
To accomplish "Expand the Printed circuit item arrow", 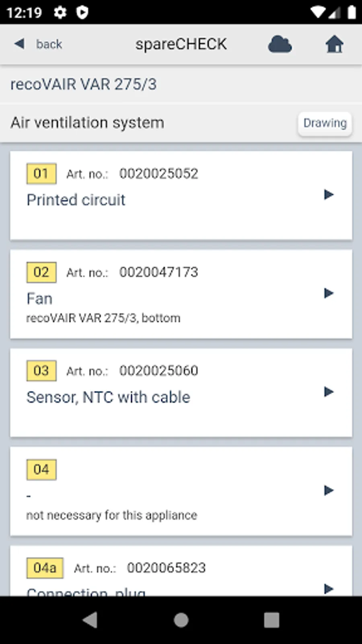I will (x=329, y=195).
